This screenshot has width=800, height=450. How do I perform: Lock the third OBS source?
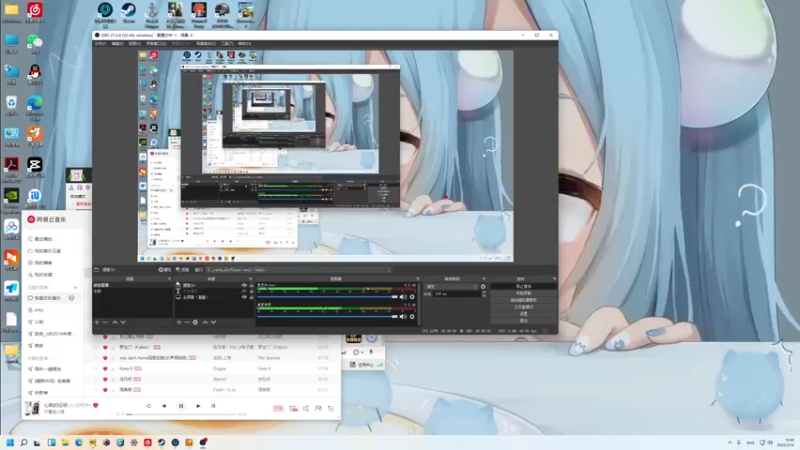tap(251, 297)
